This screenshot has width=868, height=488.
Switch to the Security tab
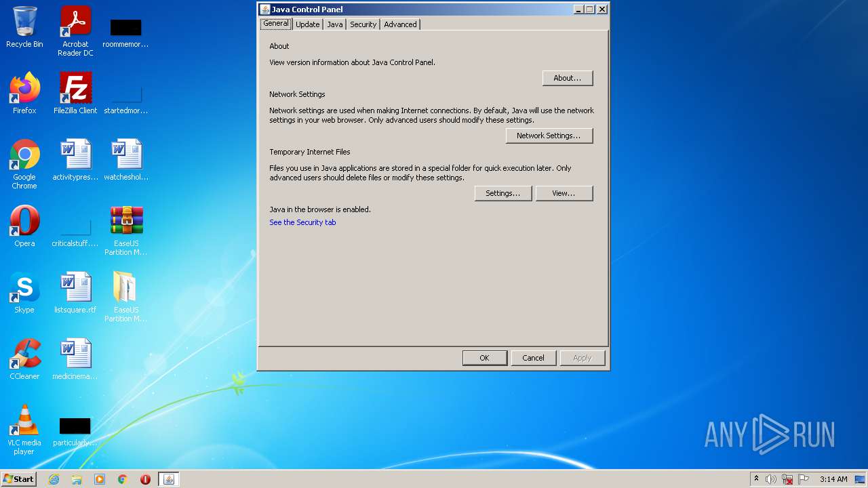pos(363,24)
